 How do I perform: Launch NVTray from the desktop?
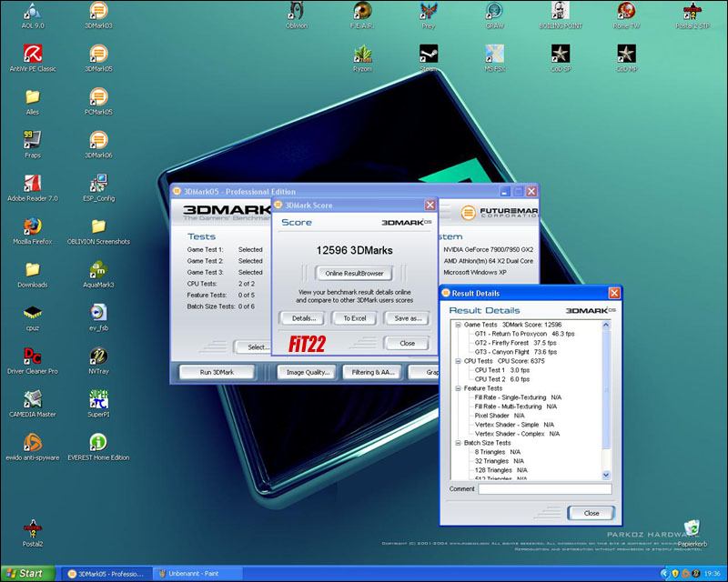[98, 361]
